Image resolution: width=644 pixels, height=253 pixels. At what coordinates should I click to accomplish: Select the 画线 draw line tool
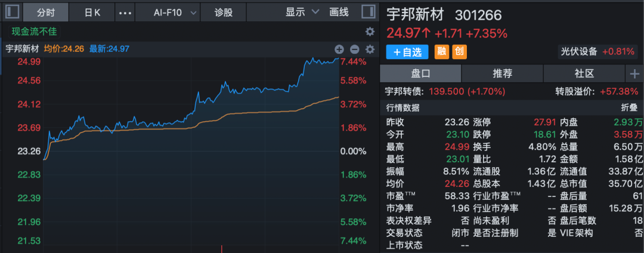click(x=339, y=12)
